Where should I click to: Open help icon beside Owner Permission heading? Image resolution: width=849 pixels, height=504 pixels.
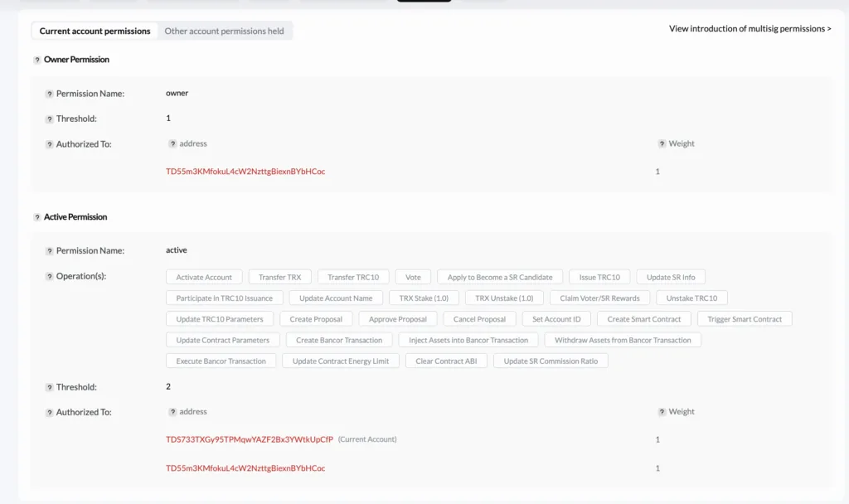point(36,60)
